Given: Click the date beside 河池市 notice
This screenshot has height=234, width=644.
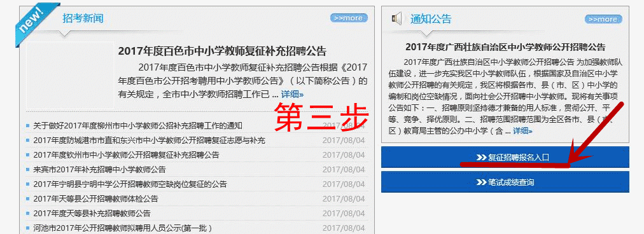Looking at the screenshot, I should (344, 228).
